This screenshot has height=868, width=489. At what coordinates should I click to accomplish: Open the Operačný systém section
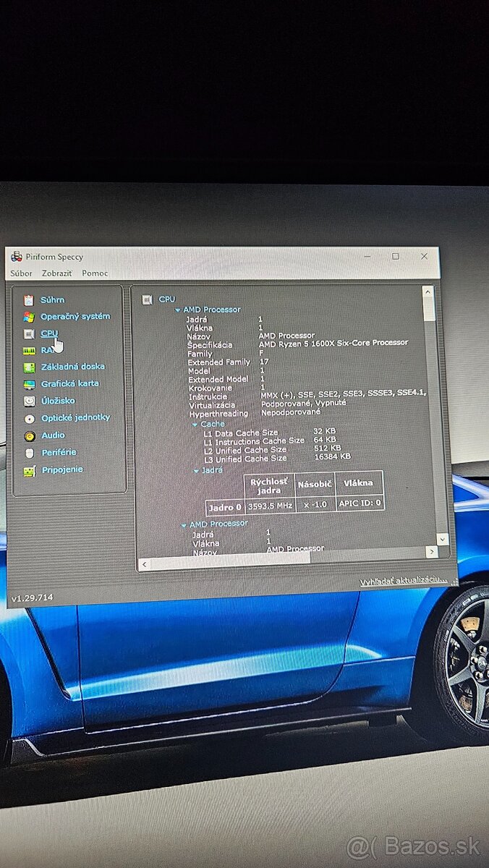tap(75, 317)
